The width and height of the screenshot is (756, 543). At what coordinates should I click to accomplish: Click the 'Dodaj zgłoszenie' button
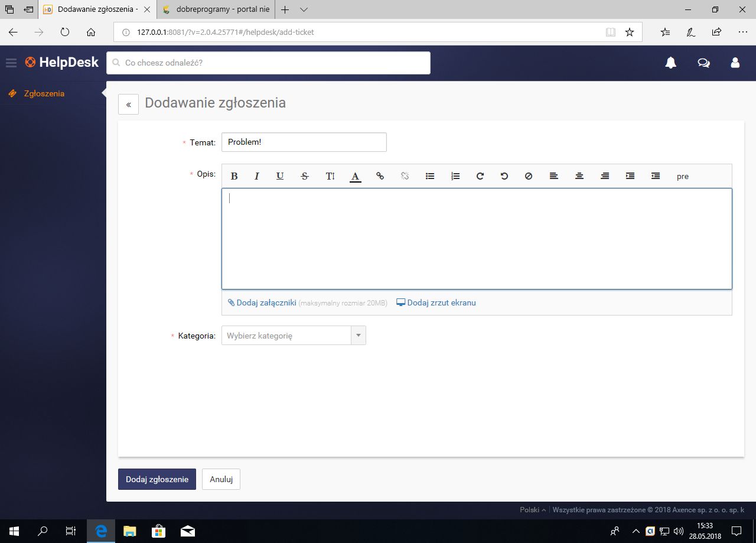tap(157, 479)
